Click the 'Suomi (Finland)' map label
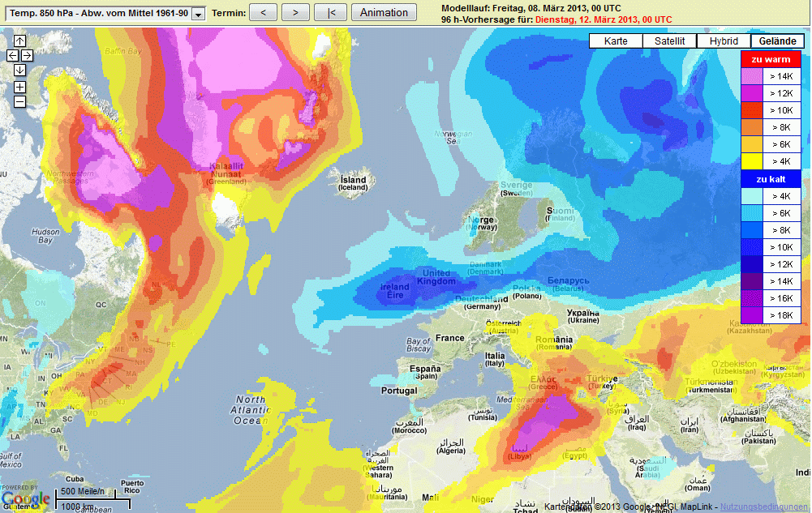 click(x=561, y=215)
